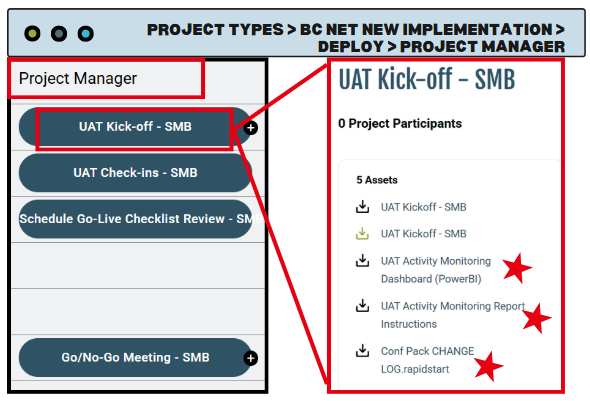Open Schedule Go-Live Checklist Review - SMB task
Image resolution: width=590 pixels, height=401 pixels.
pos(135,219)
